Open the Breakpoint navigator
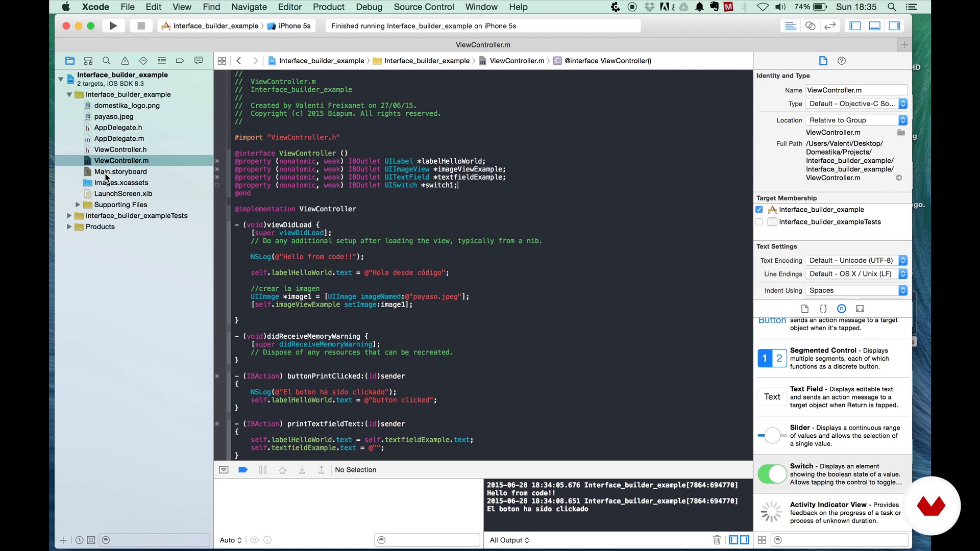The image size is (980, 551). point(180,61)
